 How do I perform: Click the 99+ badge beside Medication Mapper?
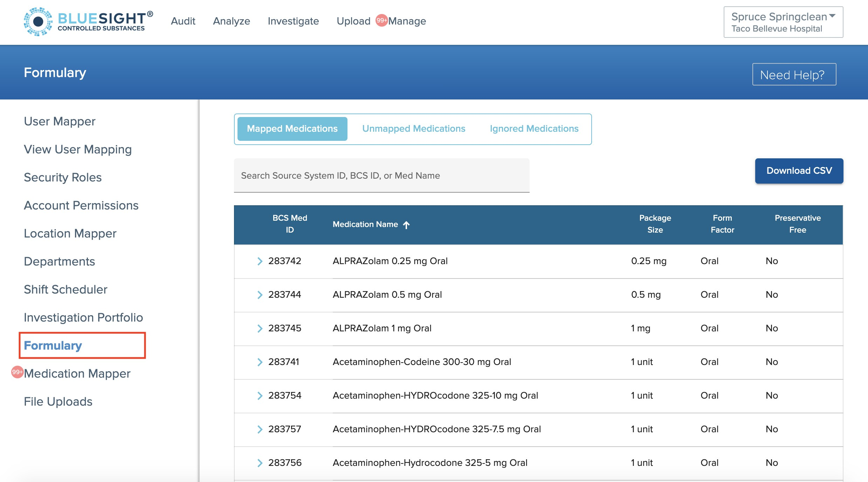[17, 372]
